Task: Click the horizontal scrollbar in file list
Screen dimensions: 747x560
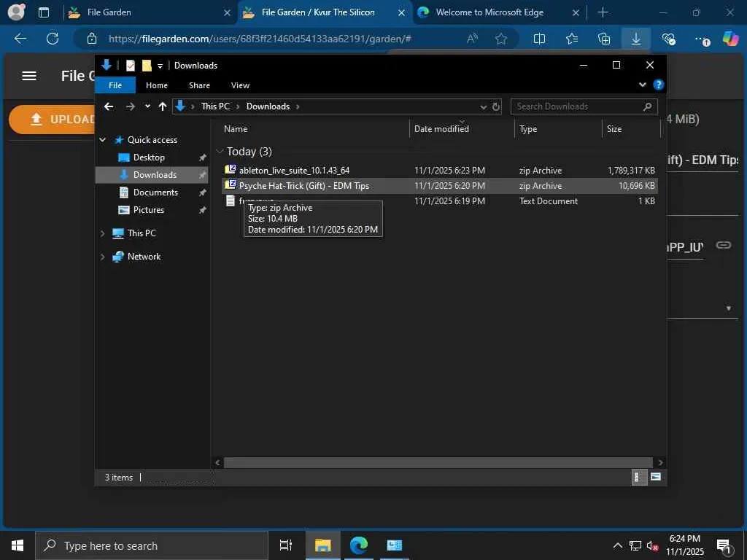Action: [438, 462]
